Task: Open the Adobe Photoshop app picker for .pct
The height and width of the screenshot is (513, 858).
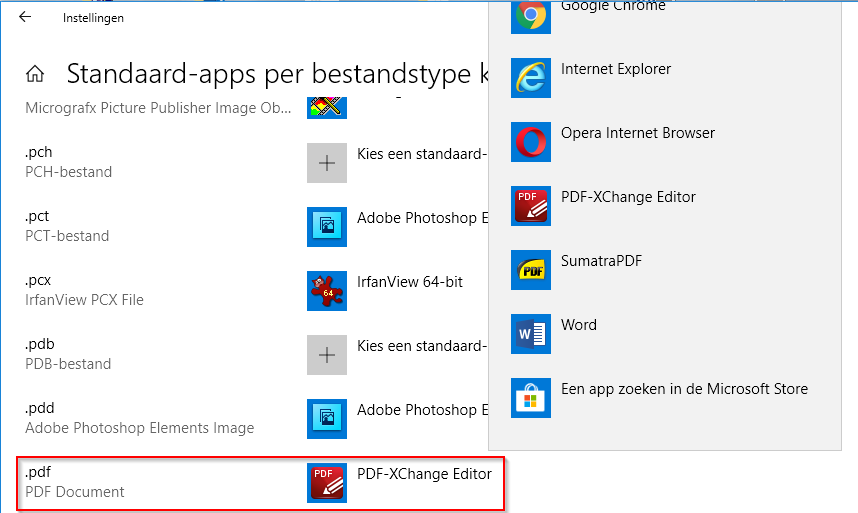Action: [x=400, y=227]
